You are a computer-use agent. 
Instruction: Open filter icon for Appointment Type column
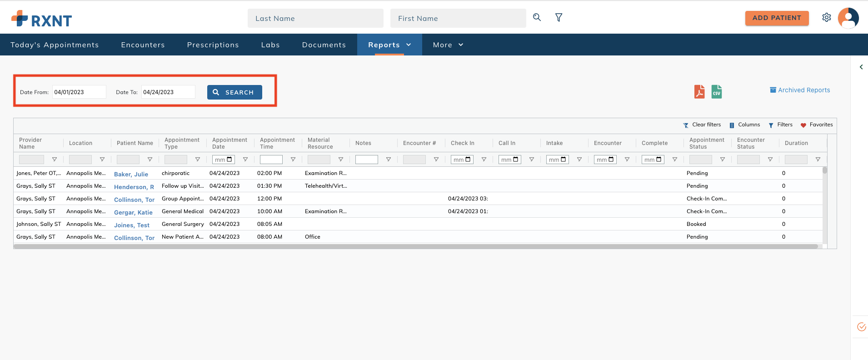coord(198,160)
